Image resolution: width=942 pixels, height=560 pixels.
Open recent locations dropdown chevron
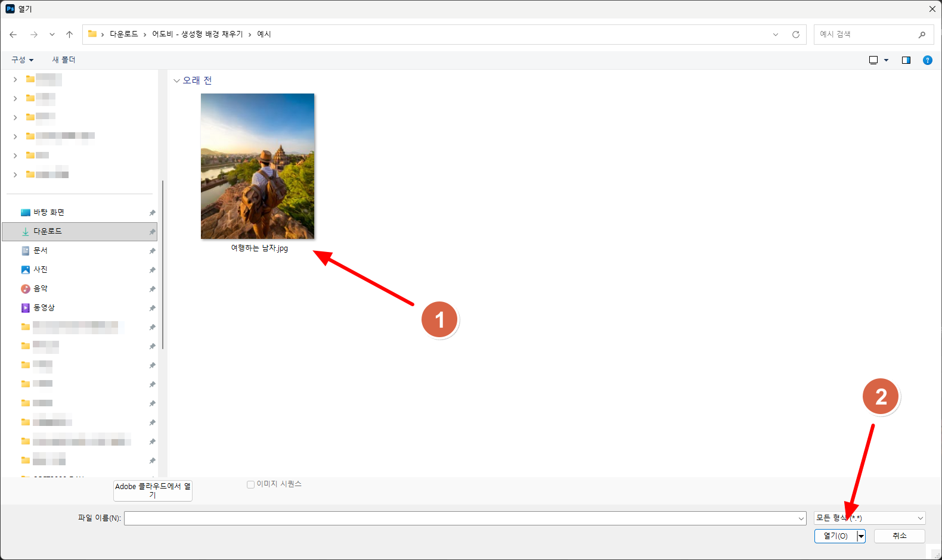52,35
